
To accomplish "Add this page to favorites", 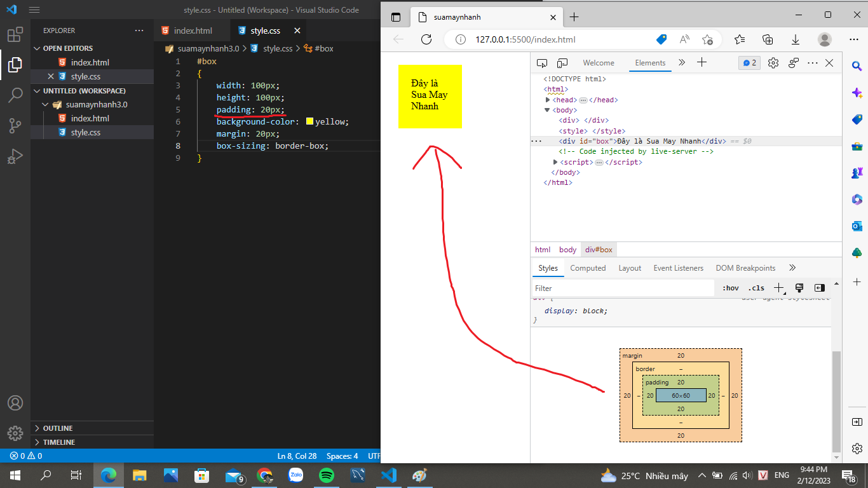I will [x=707, y=39].
